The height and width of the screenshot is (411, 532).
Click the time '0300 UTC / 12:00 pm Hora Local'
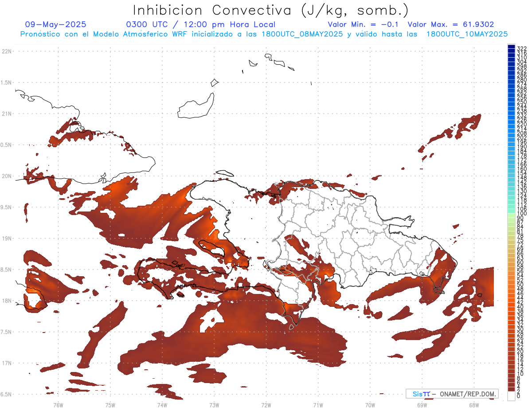(x=201, y=25)
